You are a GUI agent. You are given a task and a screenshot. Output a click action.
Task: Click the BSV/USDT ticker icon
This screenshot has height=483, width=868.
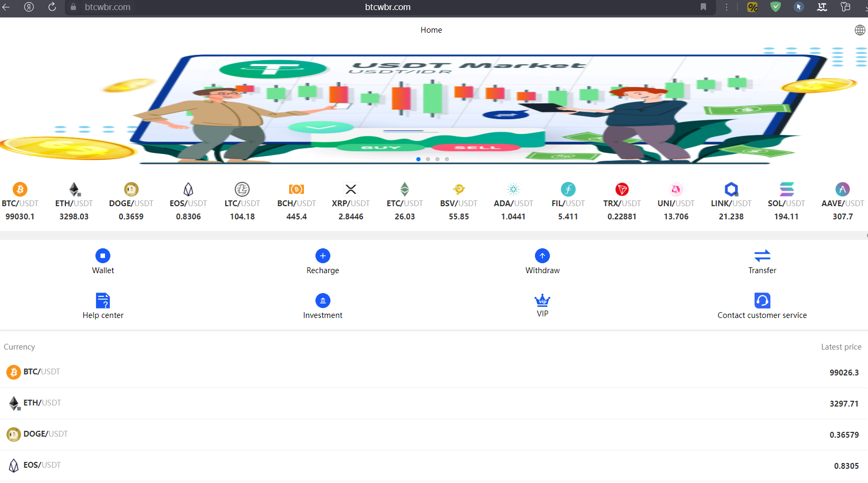pos(459,189)
